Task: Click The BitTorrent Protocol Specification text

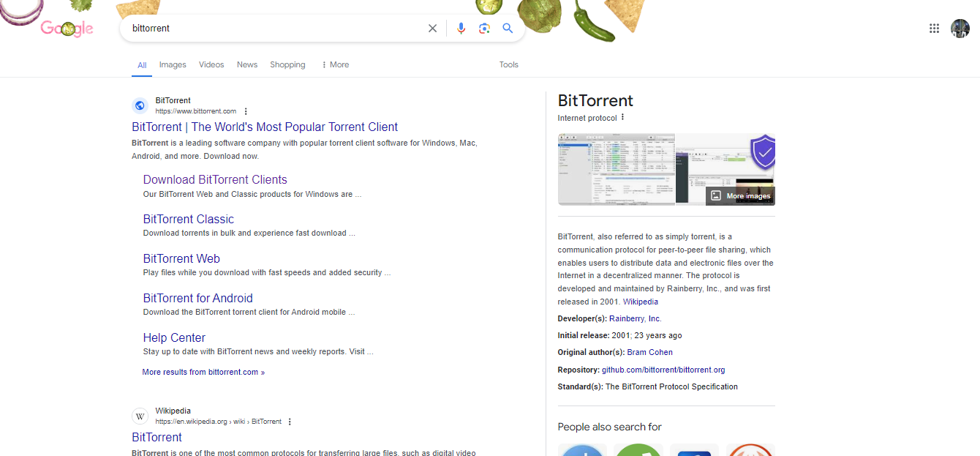Action: click(x=671, y=386)
